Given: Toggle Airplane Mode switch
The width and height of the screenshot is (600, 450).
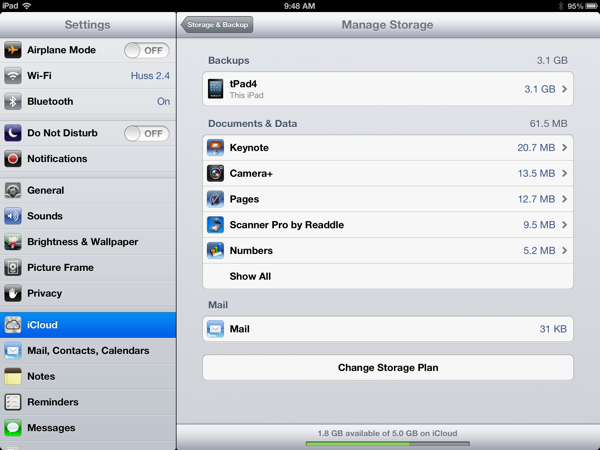Looking at the screenshot, I should (146, 50).
